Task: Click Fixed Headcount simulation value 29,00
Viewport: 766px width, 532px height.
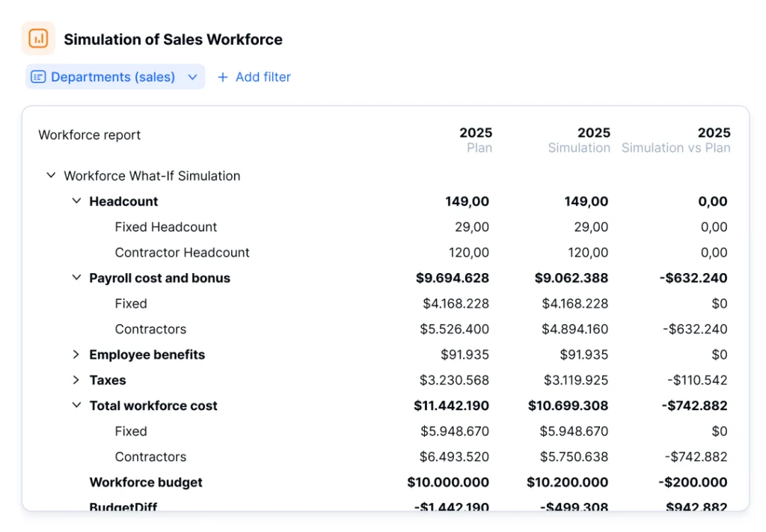Action: [591, 227]
